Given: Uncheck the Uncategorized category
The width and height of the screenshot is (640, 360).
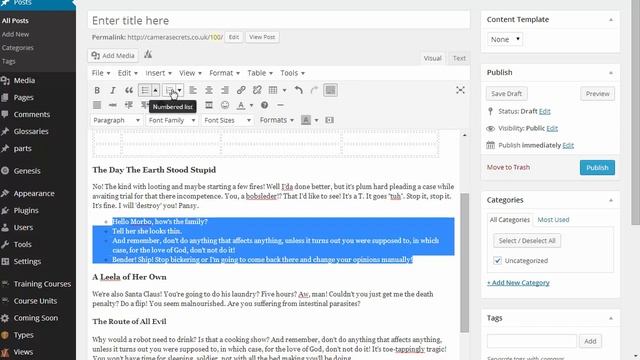Looking at the screenshot, I should (x=497, y=260).
